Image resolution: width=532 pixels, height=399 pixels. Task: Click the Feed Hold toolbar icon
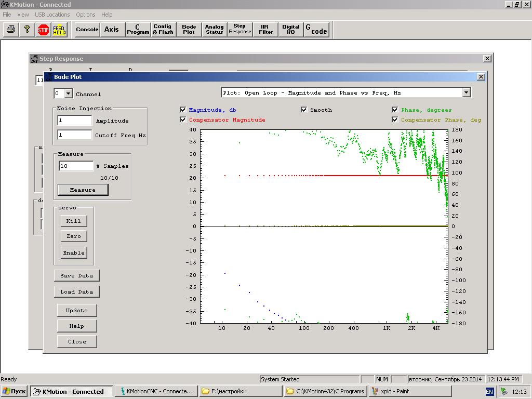pyautogui.click(x=59, y=30)
